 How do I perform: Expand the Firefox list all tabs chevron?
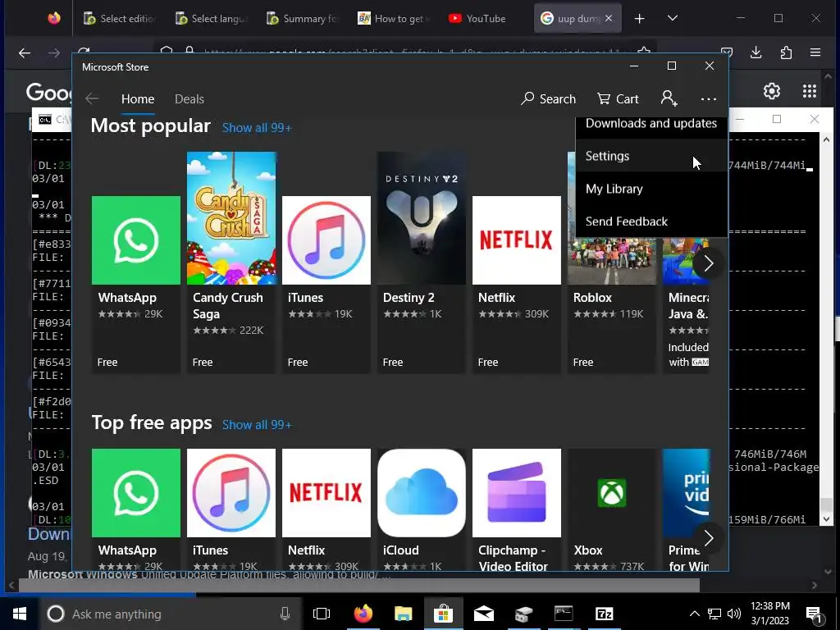pos(673,18)
